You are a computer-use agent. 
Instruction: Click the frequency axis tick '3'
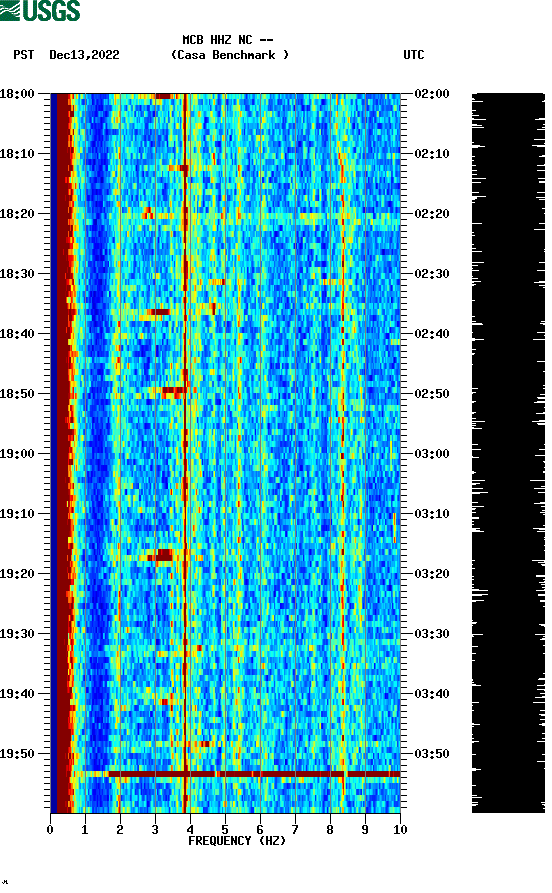point(155,830)
